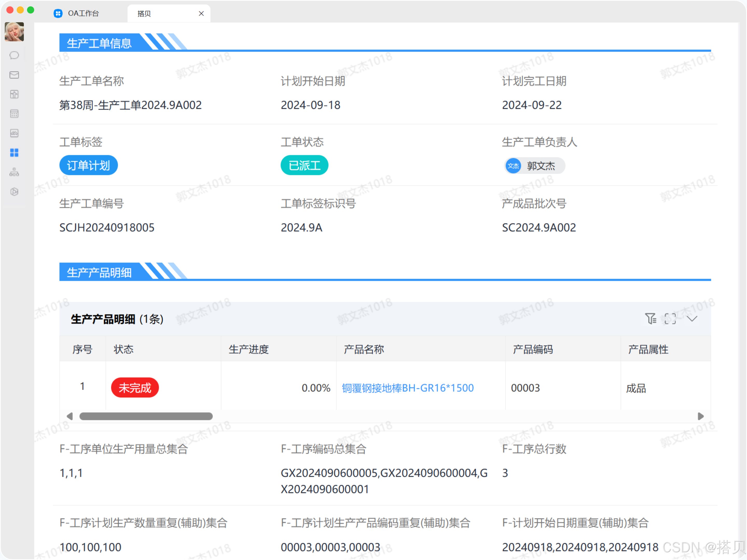Open the organization chart sidebar icon
Screen dimensions: 747x560
[14, 172]
